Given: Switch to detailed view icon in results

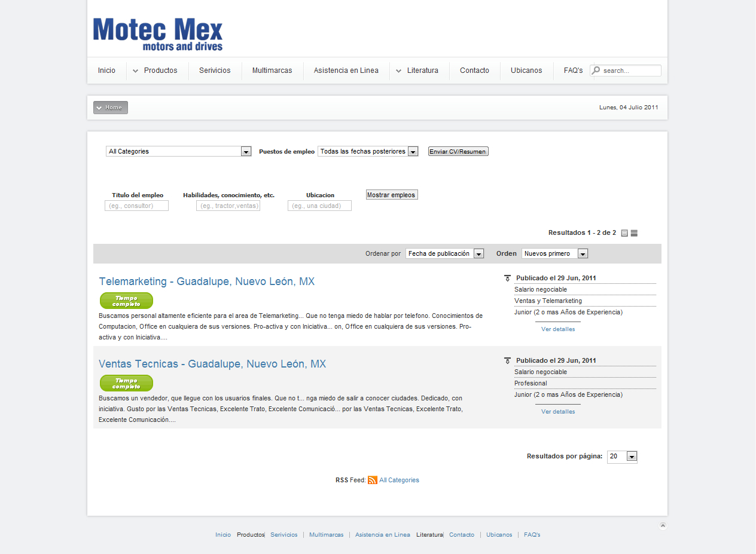Looking at the screenshot, I should (634, 233).
